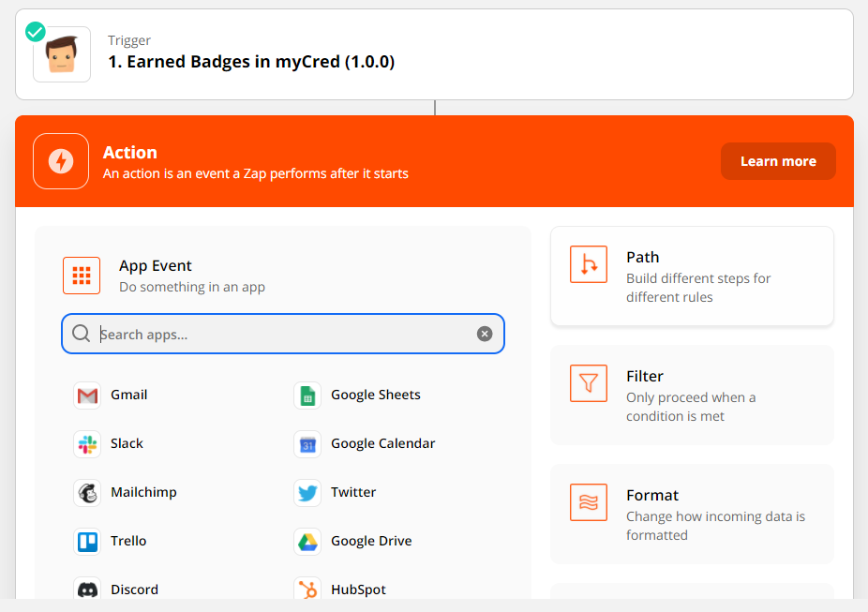Screen dimensions: 868x612
Task: Choose the Mailchimp icon
Action: [87, 493]
